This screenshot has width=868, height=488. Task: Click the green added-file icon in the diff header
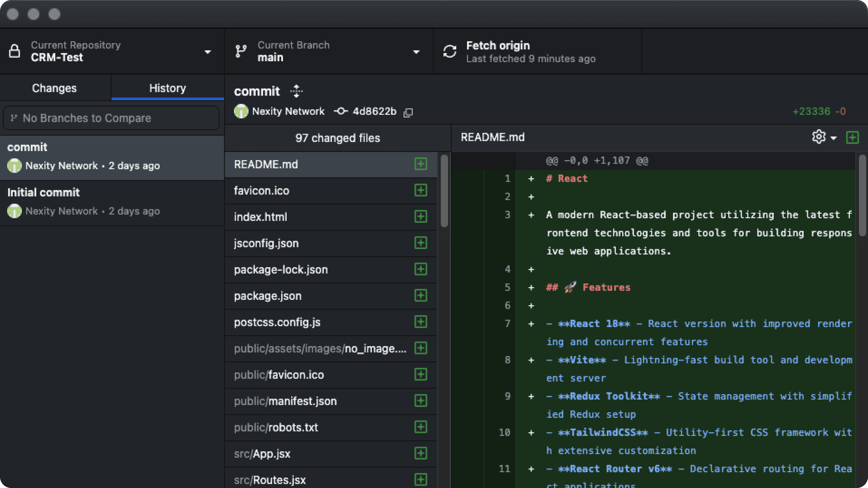(x=852, y=137)
